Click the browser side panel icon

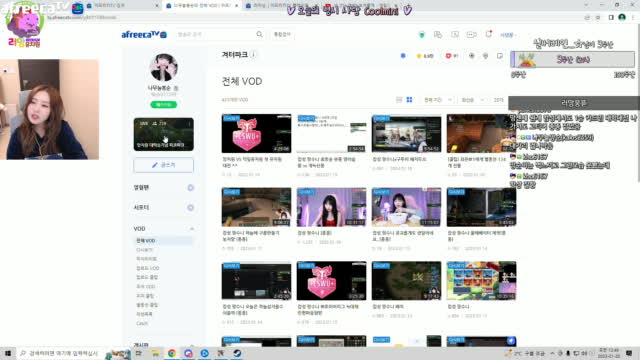click(x=611, y=17)
